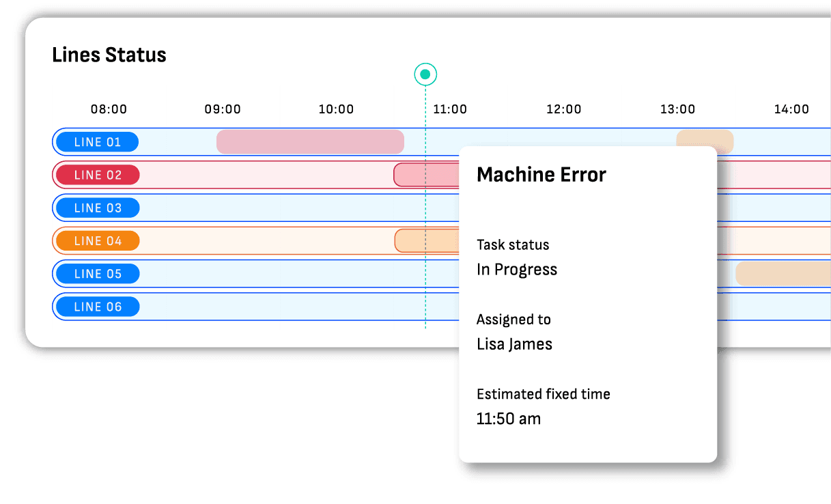Toggle the pink event on LINE 01
Image resolution: width=831 pixels, height=504 pixels.
coord(311,141)
